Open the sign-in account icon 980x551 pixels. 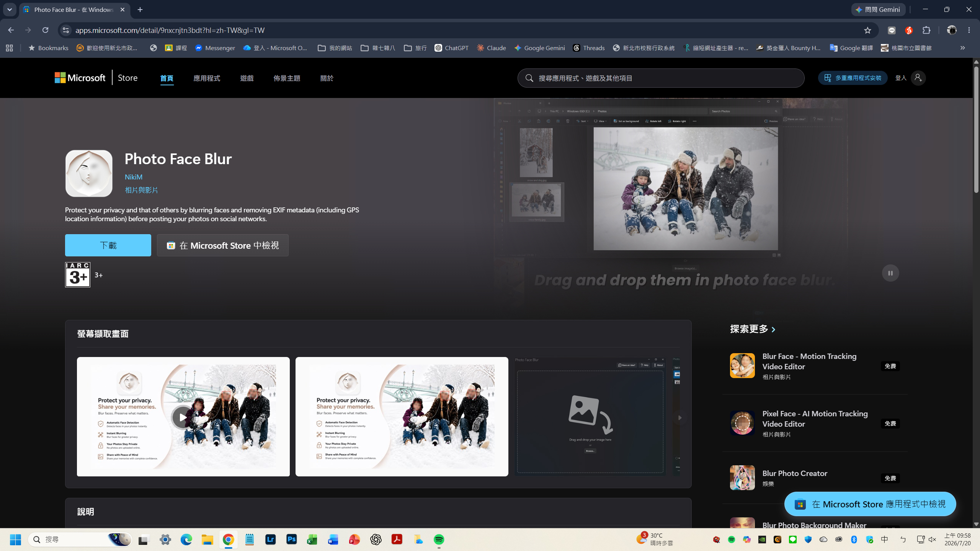coord(918,78)
